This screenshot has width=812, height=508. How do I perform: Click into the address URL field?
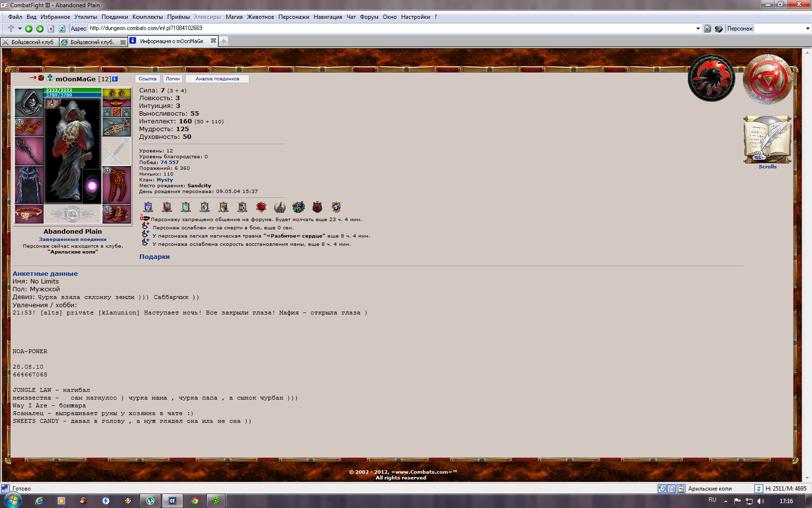[x=391, y=28]
